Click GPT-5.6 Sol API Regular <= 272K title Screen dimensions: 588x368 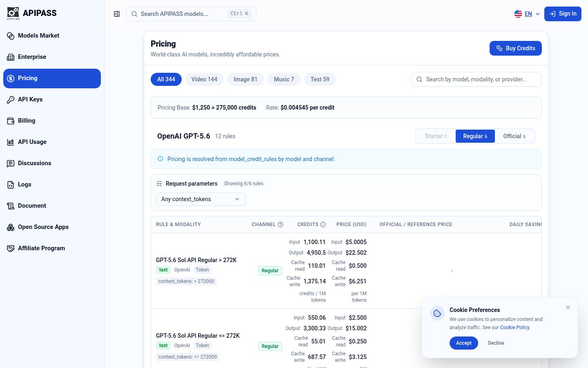click(198, 336)
